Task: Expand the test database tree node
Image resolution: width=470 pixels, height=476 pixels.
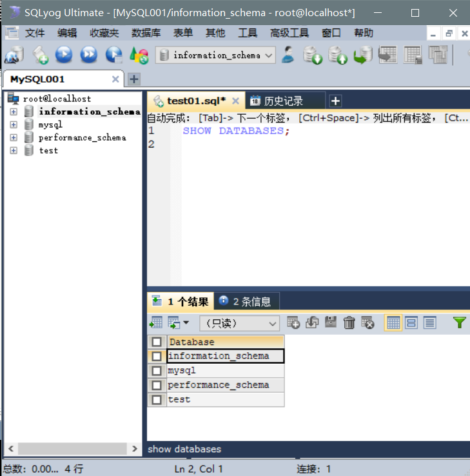Action: coord(14,150)
